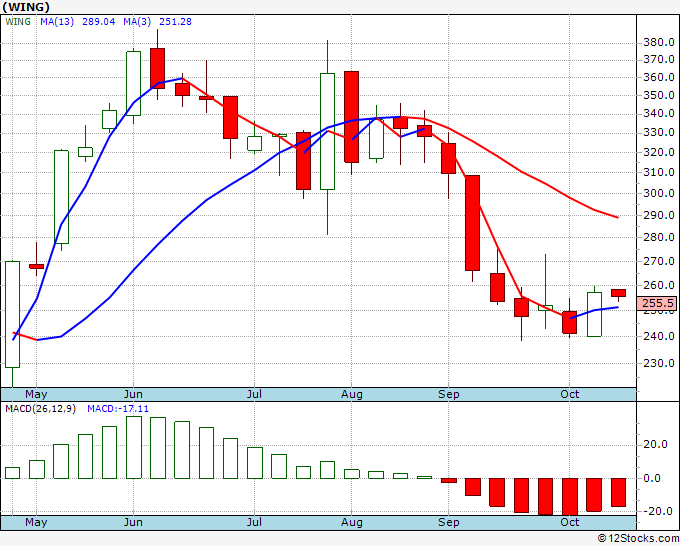Click the MACD:-17.11 value readout
Image resolution: width=680 pixels, height=546 pixels.
118,409
